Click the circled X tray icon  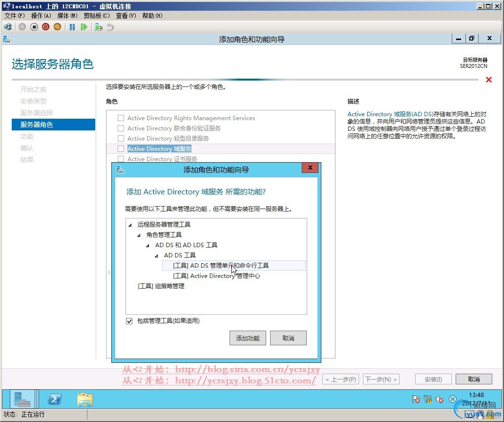[x=452, y=399]
